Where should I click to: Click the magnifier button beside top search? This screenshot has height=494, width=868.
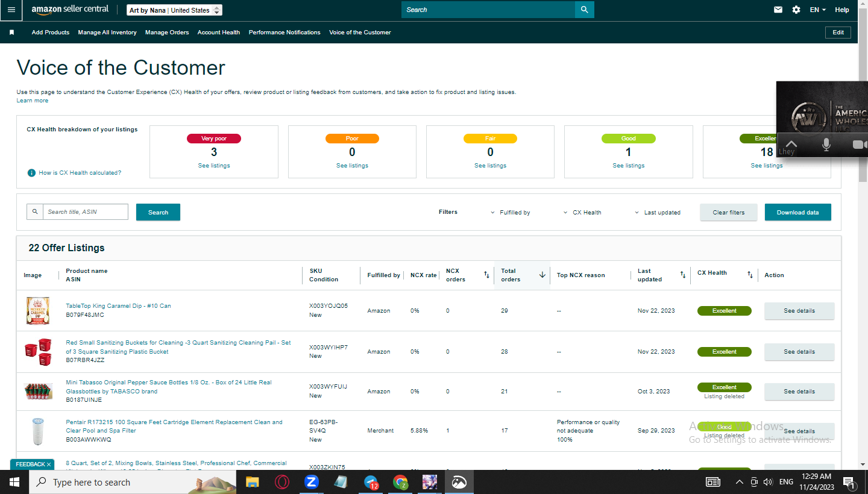tap(584, 10)
